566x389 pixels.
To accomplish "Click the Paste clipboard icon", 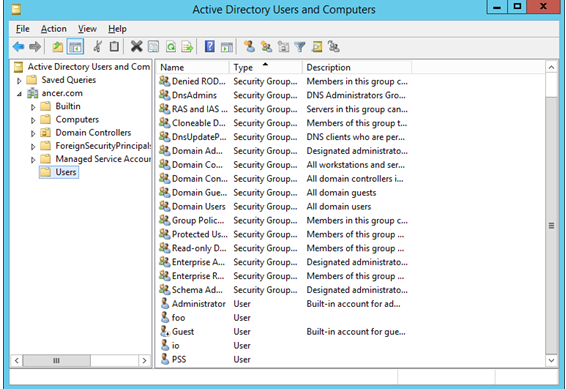I will pyautogui.click(x=114, y=47).
